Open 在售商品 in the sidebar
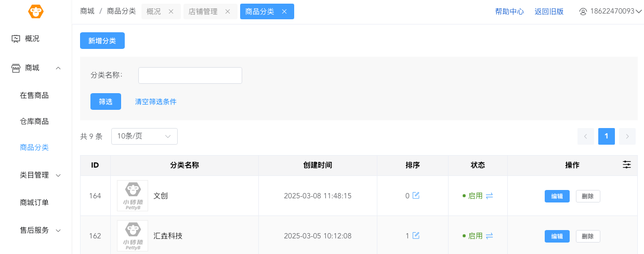The width and height of the screenshot is (644, 254). click(34, 95)
